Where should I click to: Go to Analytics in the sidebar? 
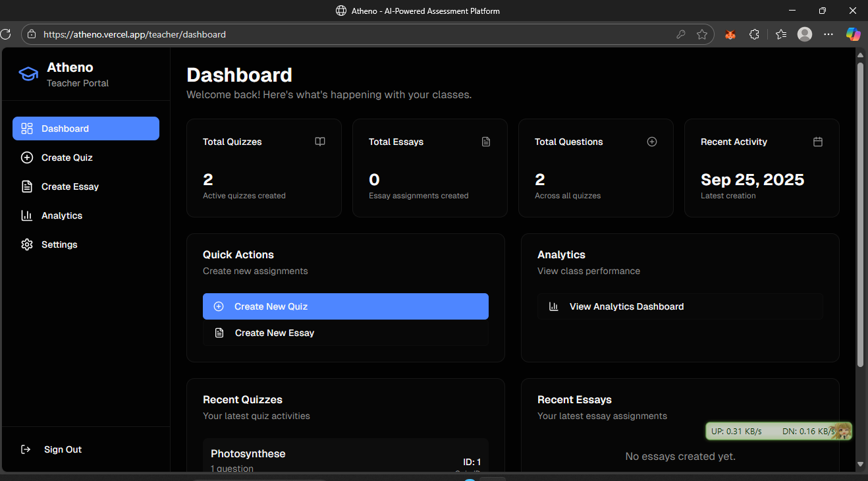point(86,215)
